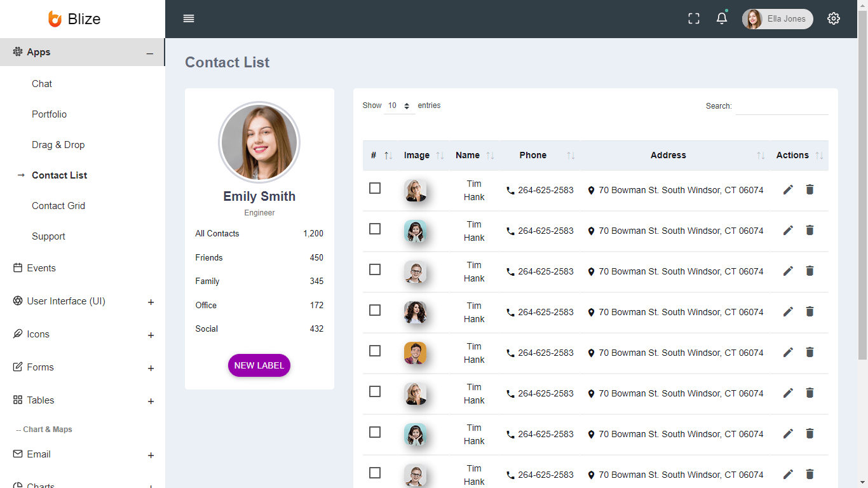Sort table by Phone column header
This screenshot has height=488, width=868.
click(x=540, y=155)
